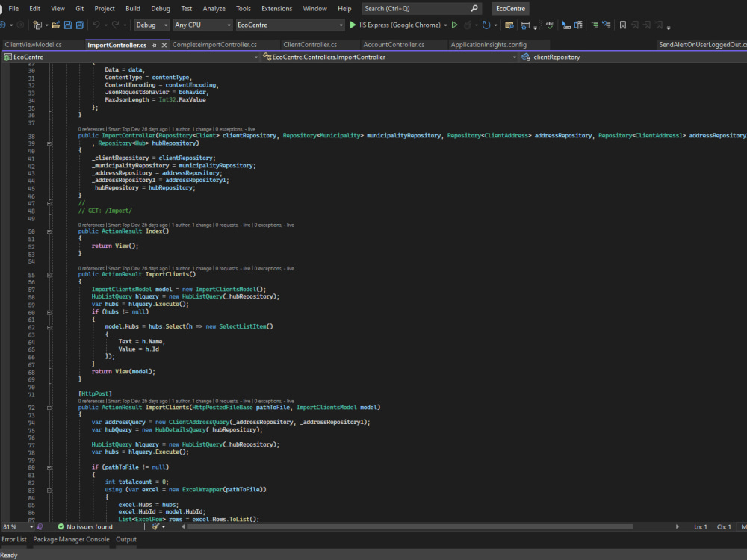
Task: Click Start Without Debugging outline play icon
Action: click(454, 25)
